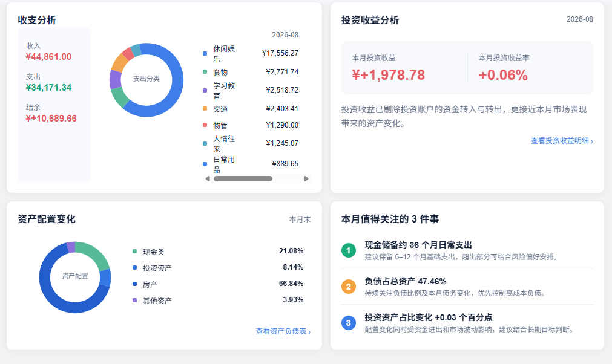Select the 学习教育 legend label
Screen dimensions: 612x364
click(x=224, y=91)
